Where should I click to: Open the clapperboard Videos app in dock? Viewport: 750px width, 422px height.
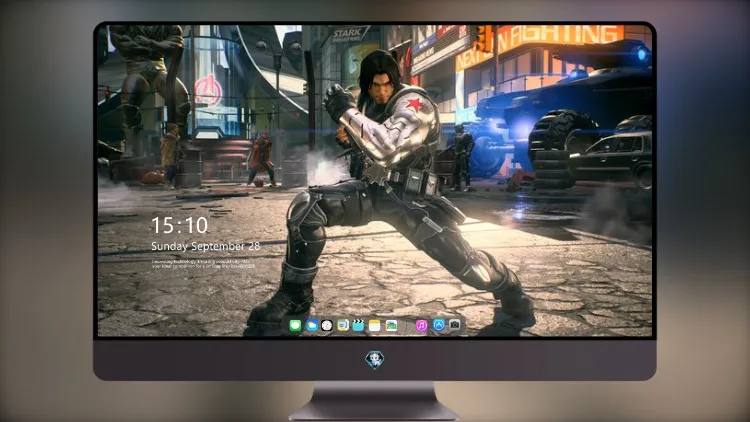click(x=358, y=325)
